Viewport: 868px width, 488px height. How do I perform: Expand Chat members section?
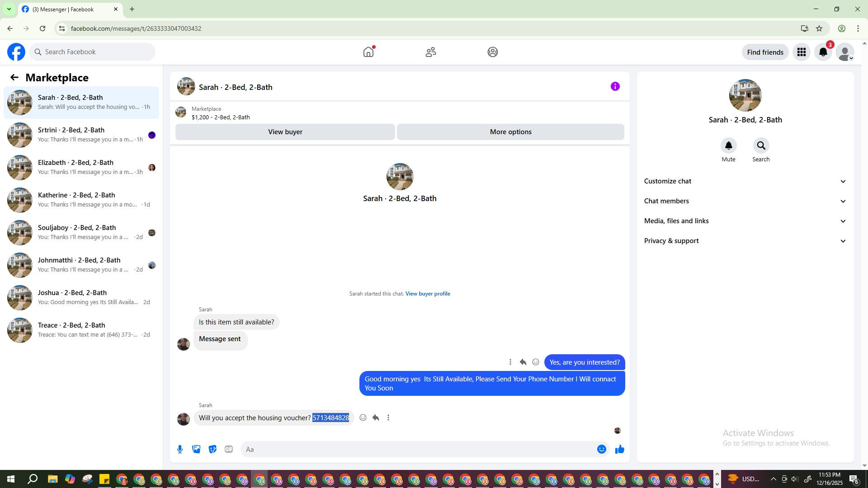pyautogui.click(x=745, y=201)
